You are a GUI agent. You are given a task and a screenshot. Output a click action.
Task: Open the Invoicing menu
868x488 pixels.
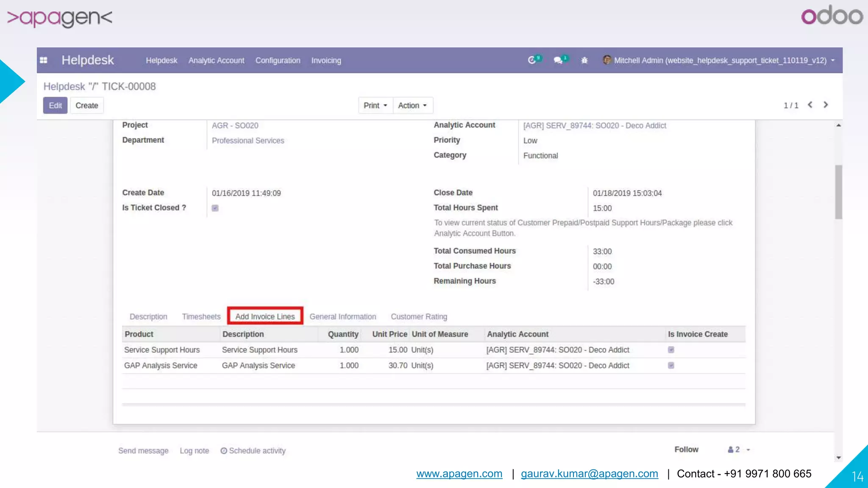[x=326, y=61]
